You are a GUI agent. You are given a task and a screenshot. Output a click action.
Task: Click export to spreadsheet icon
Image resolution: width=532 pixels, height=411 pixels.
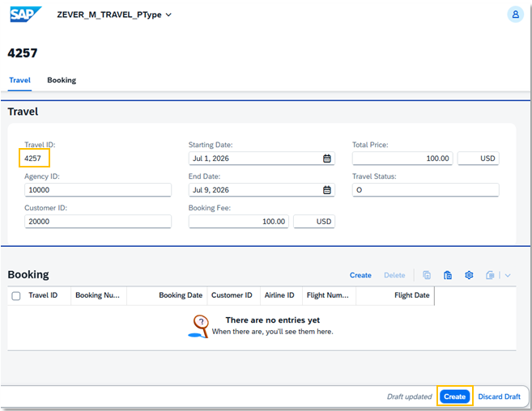point(490,275)
